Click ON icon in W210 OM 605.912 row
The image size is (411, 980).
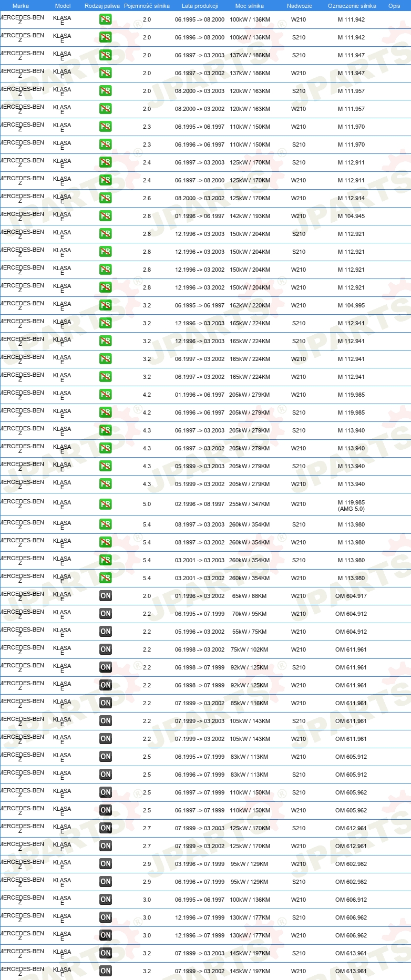106,757
